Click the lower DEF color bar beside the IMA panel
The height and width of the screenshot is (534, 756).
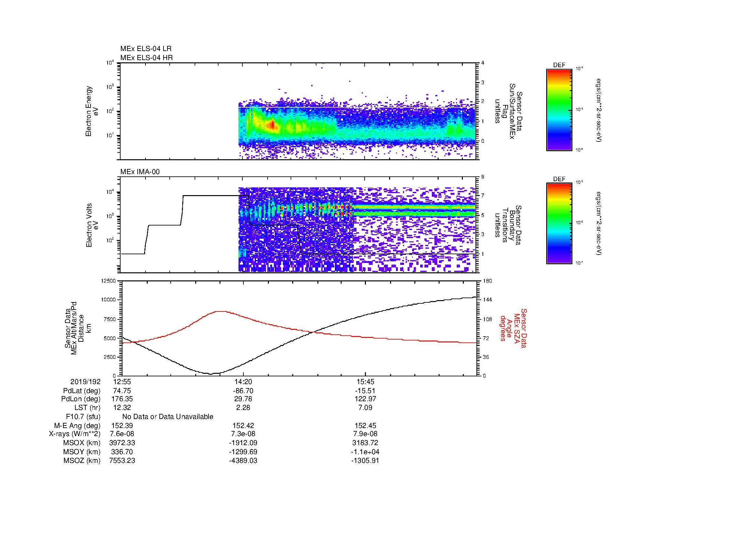tap(559, 224)
